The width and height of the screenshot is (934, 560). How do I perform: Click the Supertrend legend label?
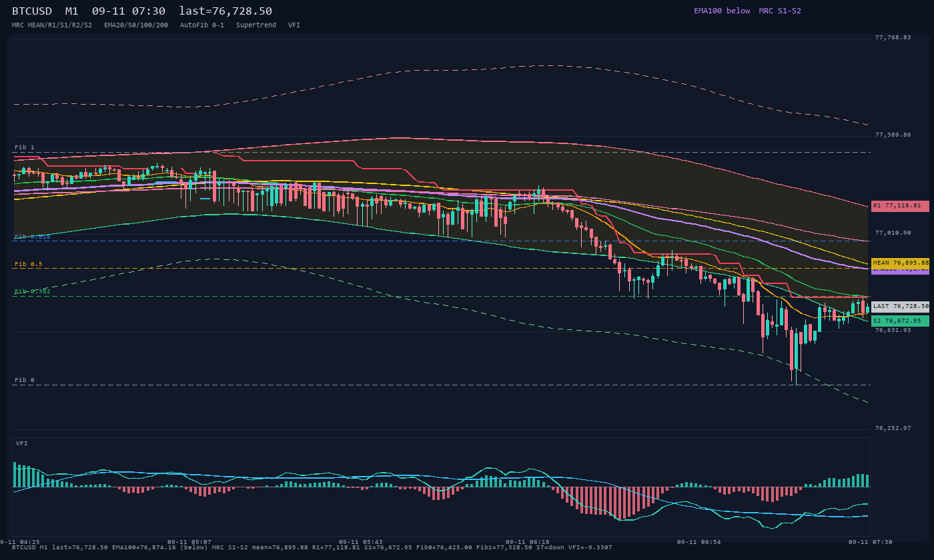tap(256, 25)
